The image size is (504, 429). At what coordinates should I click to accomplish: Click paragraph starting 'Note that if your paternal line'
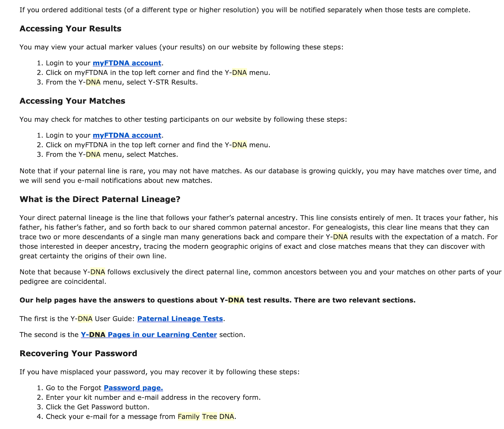(258, 176)
